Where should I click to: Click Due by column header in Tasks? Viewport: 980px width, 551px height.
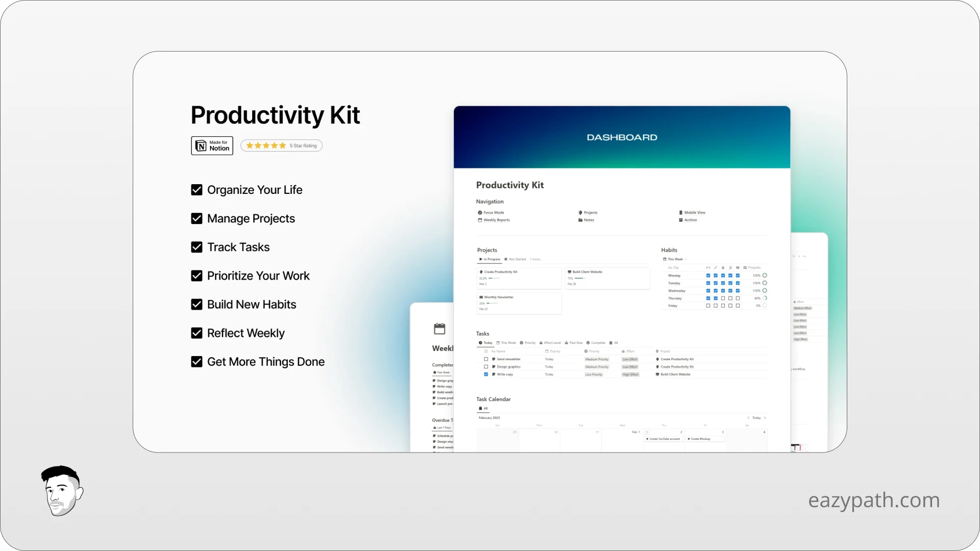pos(553,352)
